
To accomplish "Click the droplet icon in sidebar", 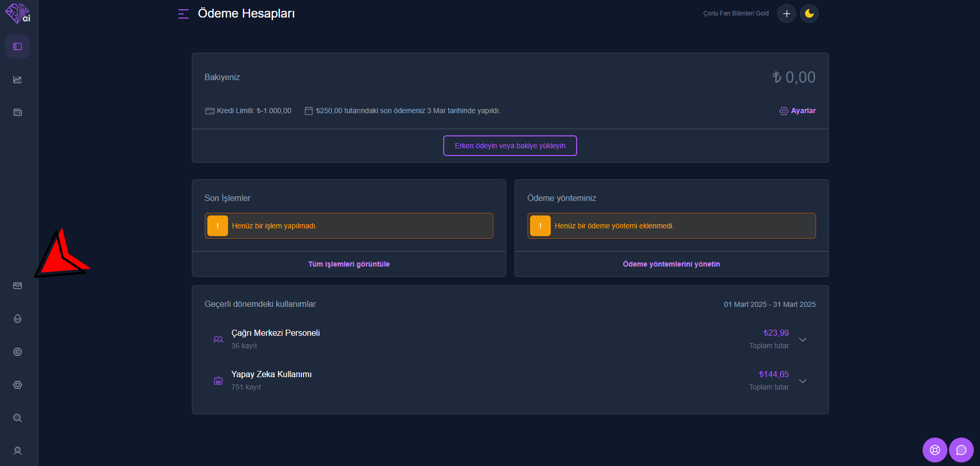I will (18, 319).
